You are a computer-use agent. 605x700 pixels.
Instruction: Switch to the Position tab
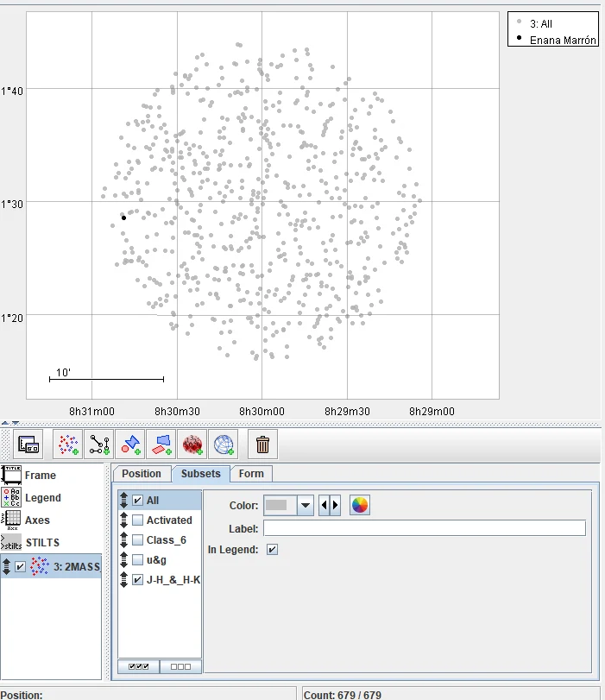pyautogui.click(x=142, y=474)
